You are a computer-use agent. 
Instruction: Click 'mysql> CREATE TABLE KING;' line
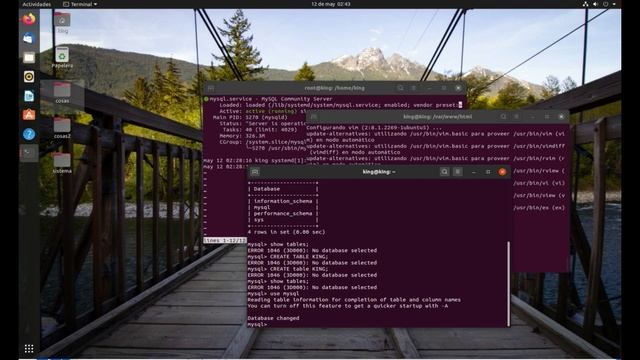[287, 257]
